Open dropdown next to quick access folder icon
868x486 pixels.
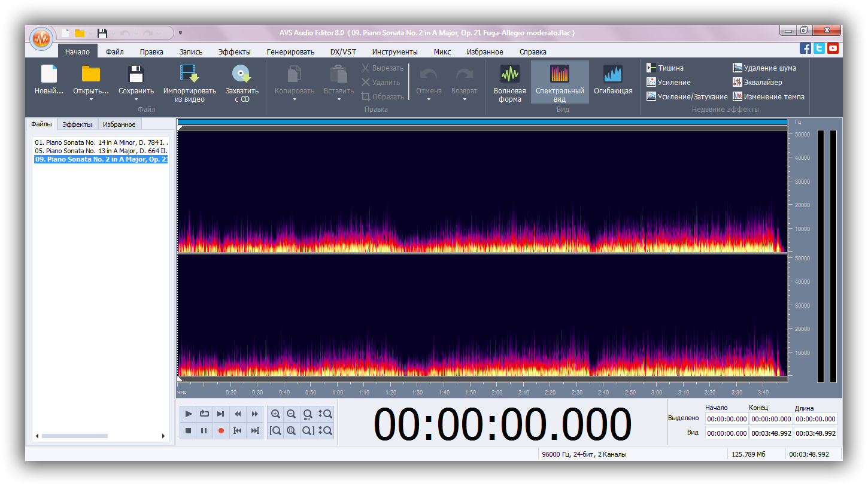click(90, 34)
